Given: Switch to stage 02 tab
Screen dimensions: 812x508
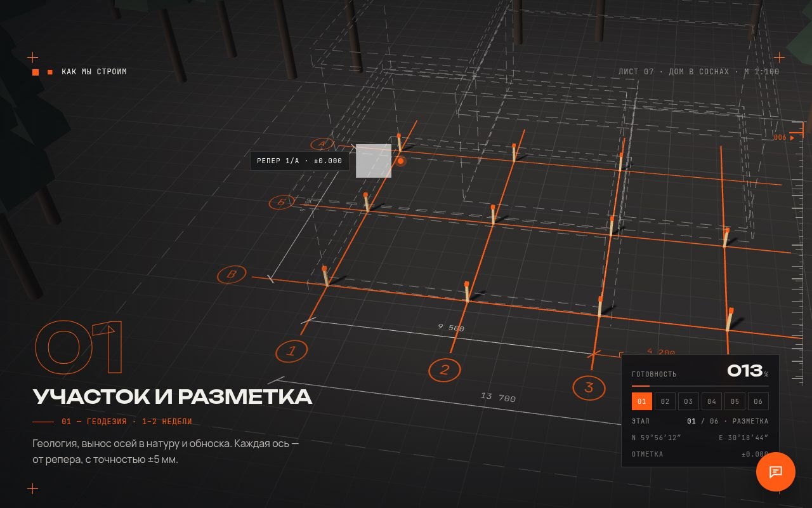Looking at the screenshot, I should pos(665,401).
